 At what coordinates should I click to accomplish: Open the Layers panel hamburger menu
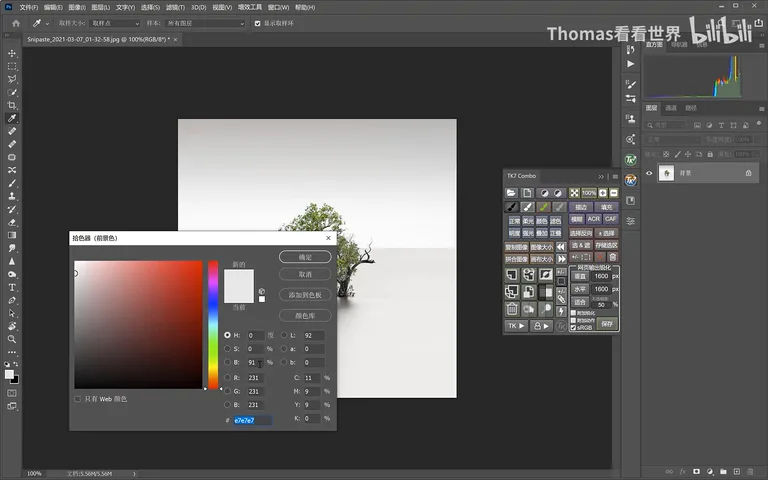pyautogui.click(x=761, y=108)
